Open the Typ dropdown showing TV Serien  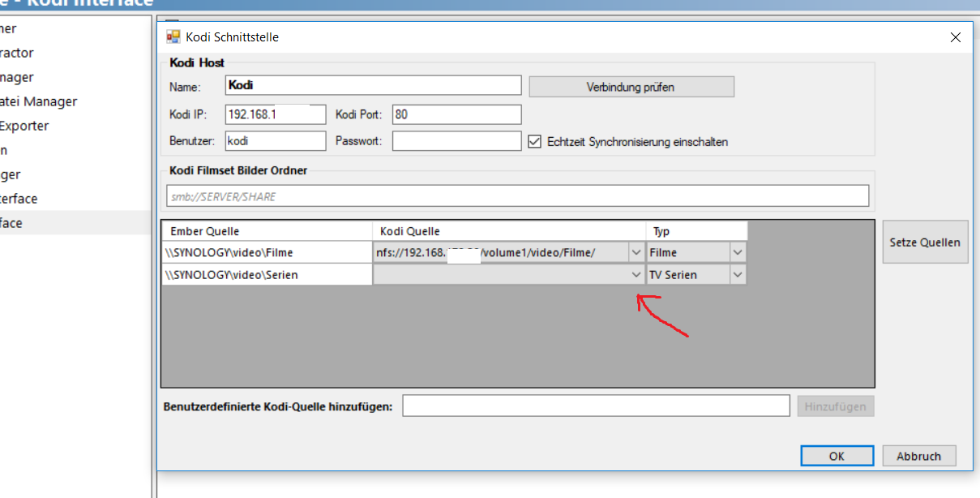[x=737, y=274]
